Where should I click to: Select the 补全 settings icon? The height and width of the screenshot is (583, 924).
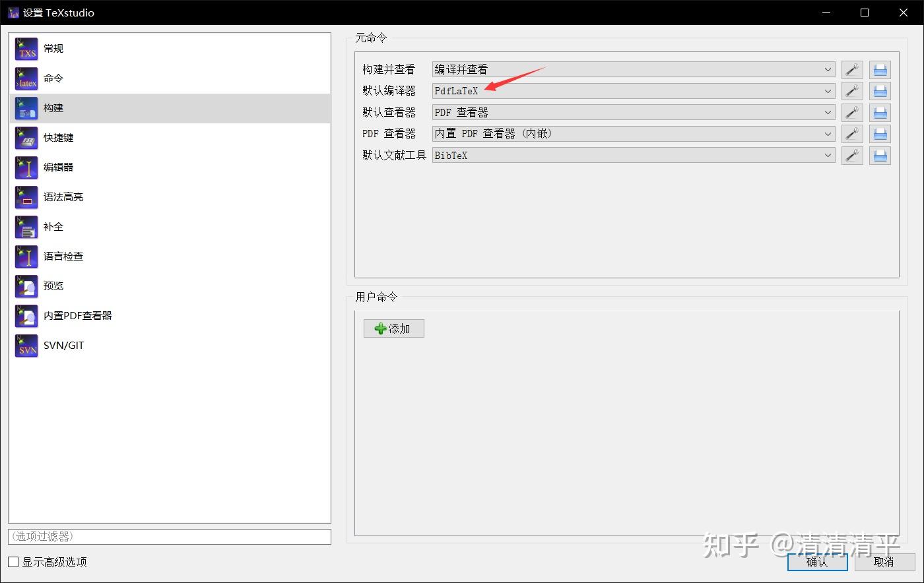[26, 226]
